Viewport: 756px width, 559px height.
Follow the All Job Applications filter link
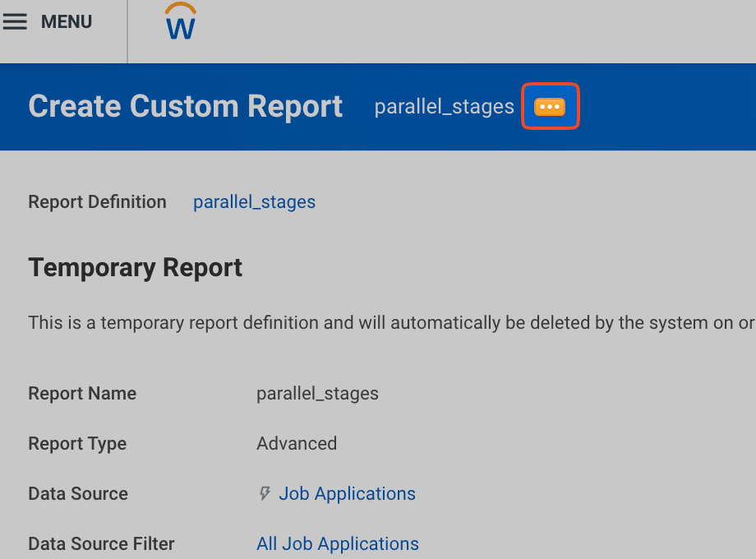[337, 543]
